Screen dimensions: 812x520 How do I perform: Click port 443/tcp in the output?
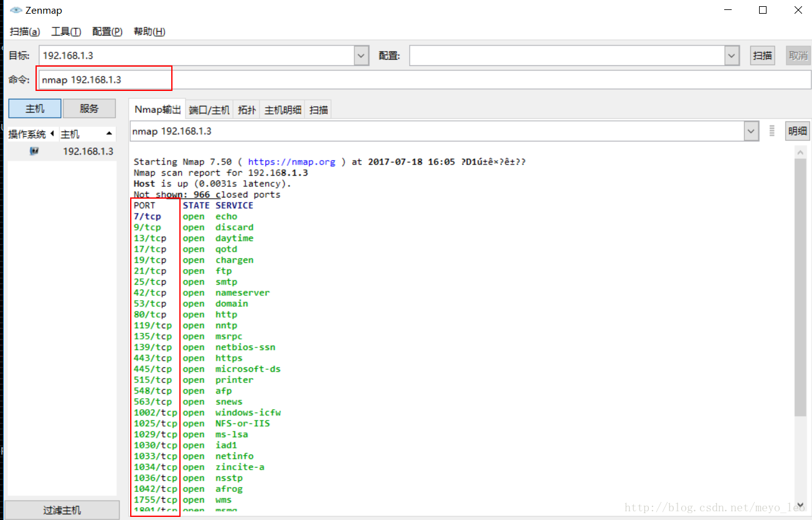coord(153,358)
